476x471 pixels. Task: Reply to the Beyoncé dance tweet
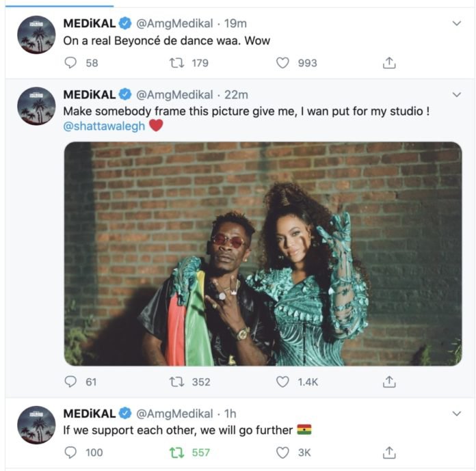70,63
